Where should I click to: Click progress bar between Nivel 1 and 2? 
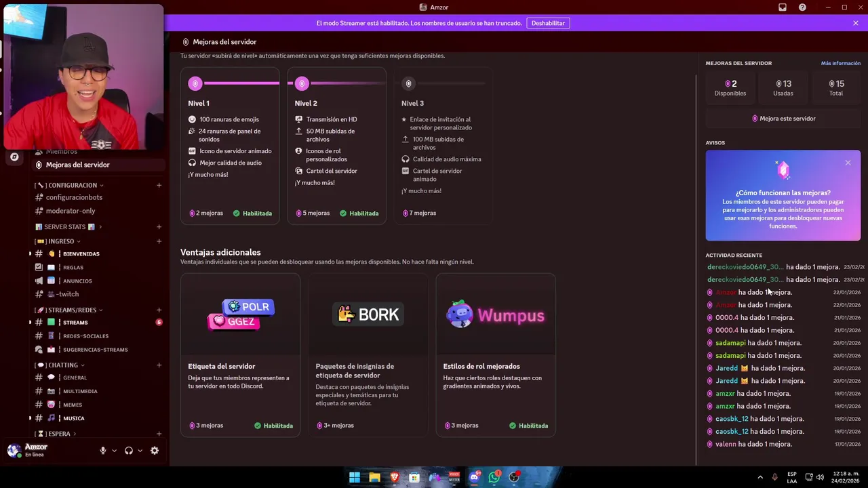pos(241,83)
